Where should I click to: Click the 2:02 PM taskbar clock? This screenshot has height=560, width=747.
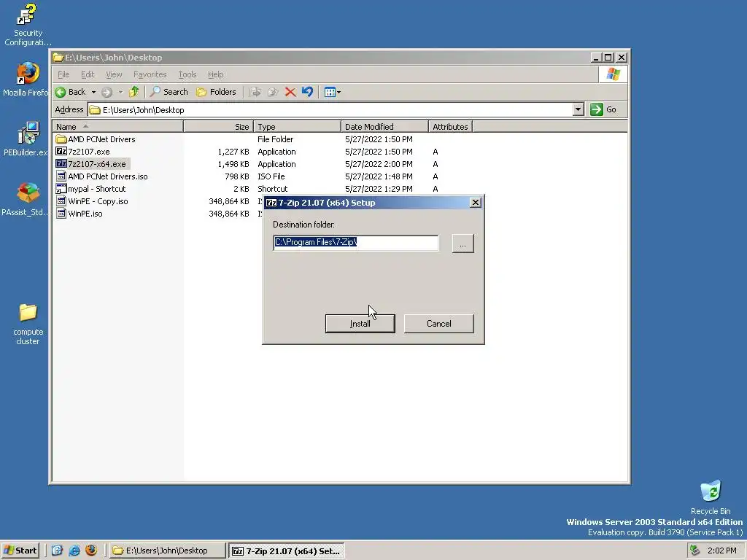tap(721, 551)
